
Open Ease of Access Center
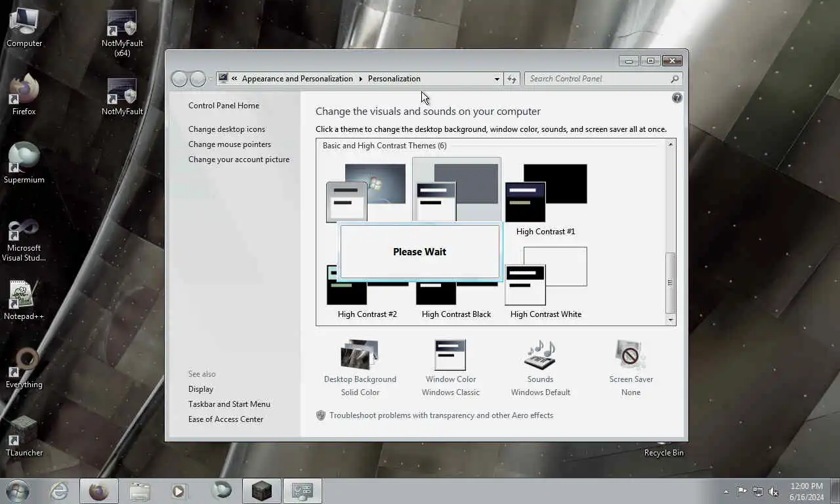tap(226, 419)
